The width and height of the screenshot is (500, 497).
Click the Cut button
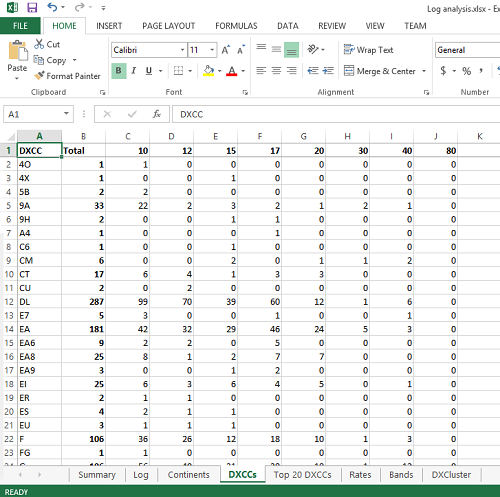tap(47, 44)
